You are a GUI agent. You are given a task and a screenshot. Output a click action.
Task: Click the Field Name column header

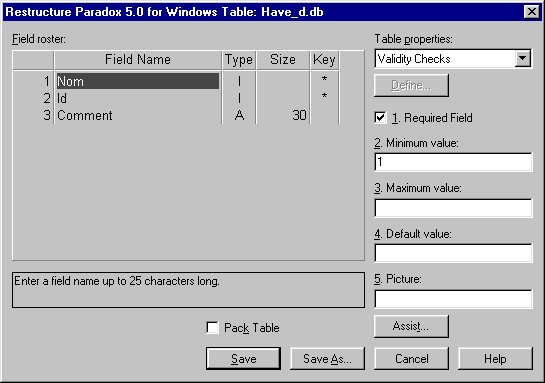click(x=138, y=59)
